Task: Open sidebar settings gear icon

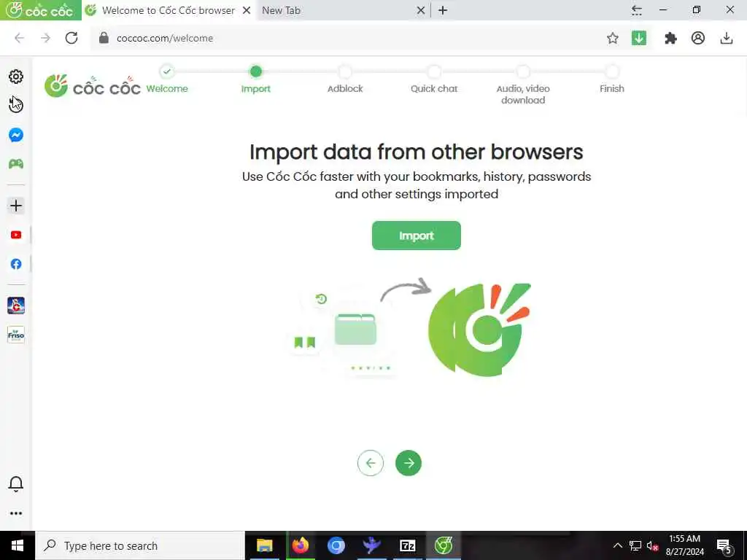Action: pos(16,77)
